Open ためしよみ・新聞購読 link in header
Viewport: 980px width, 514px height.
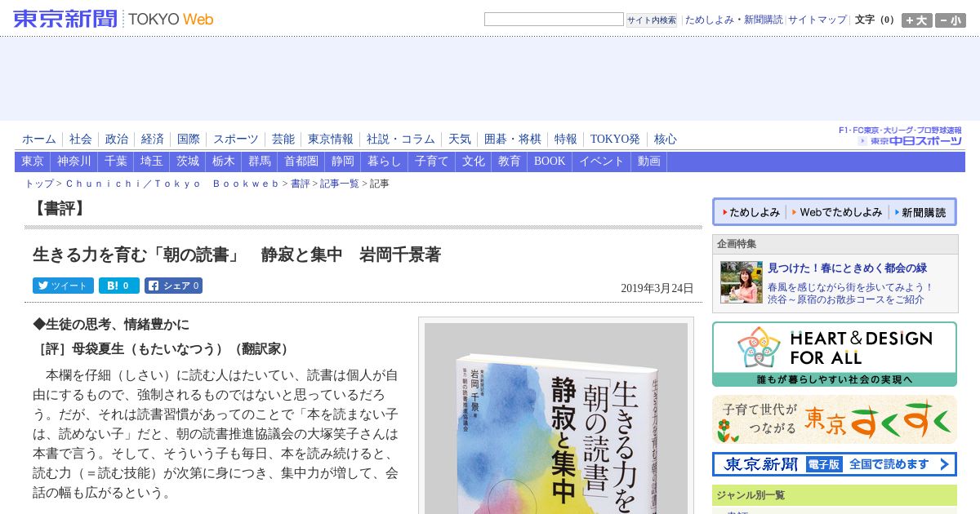tap(733, 20)
